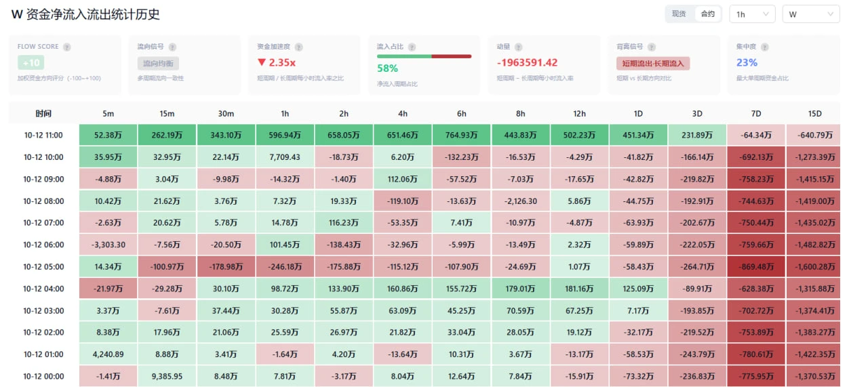Screen dimensions: 868x387
Task: Click help icon next to 资金加速度
Action: coord(299,47)
